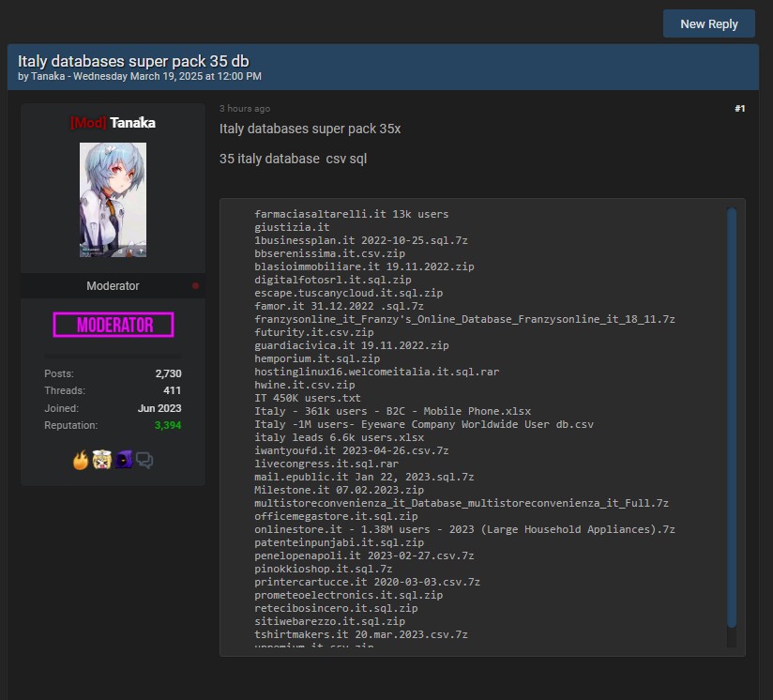
Task: Click the 'Jun 2023' joined date
Action: coord(159,408)
